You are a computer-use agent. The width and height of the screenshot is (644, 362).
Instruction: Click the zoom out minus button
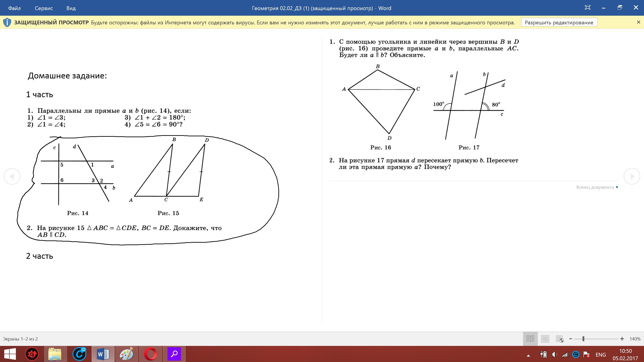(570, 339)
